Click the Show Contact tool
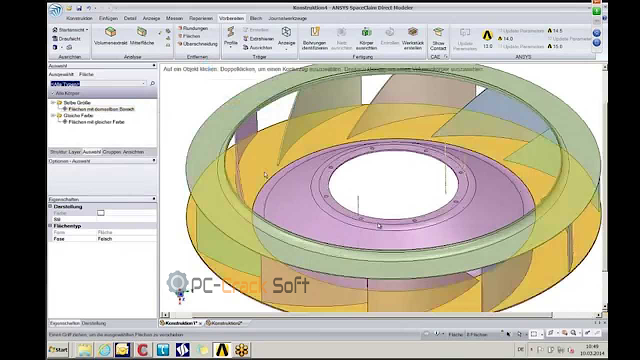 (x=438, y=38)
